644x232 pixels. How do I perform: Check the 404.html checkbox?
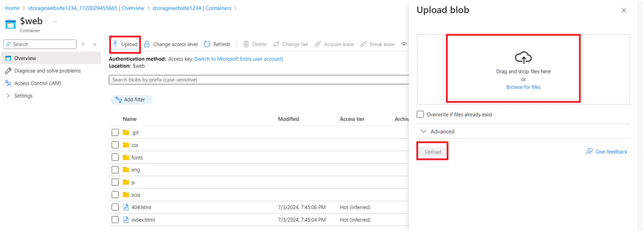(x=115, y=207)
